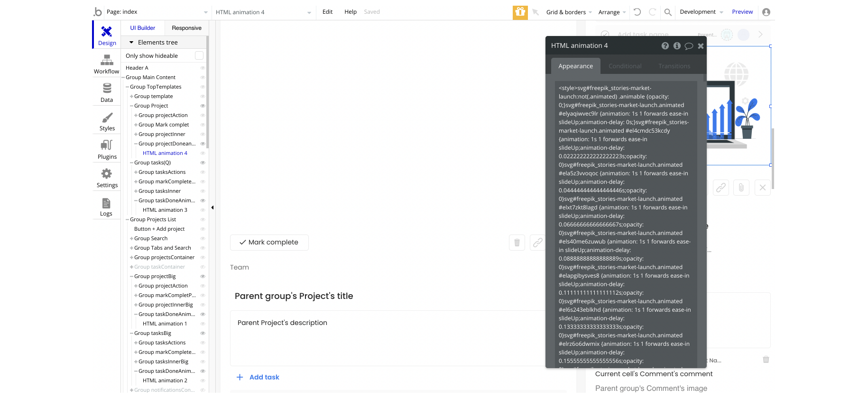Click the Preview link
This screenshot has width=868, height=397.
742,12
